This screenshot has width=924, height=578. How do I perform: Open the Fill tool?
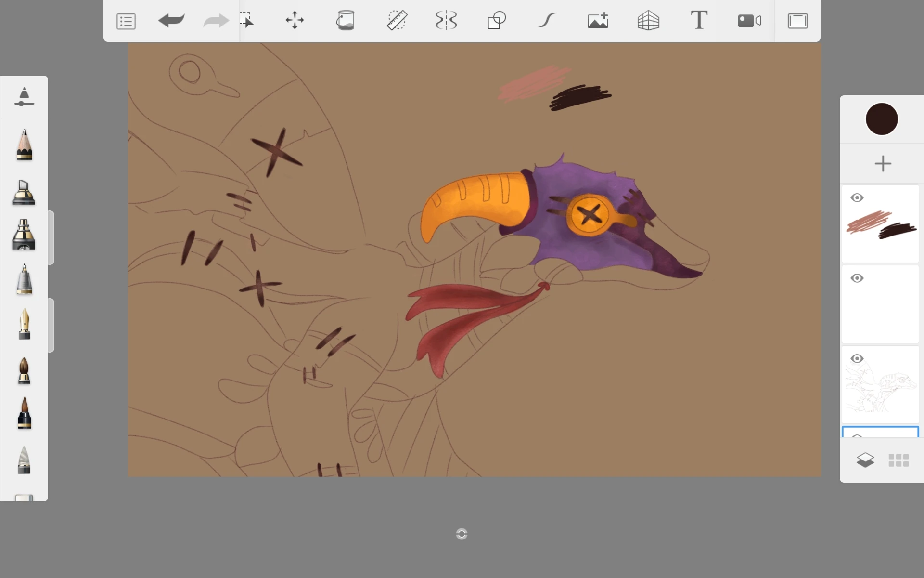(346, 21)
